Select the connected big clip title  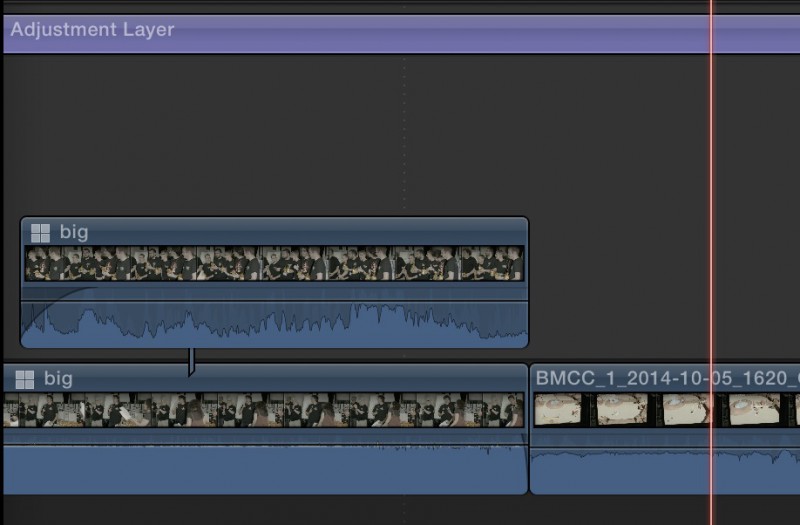[x=74, y=232]
